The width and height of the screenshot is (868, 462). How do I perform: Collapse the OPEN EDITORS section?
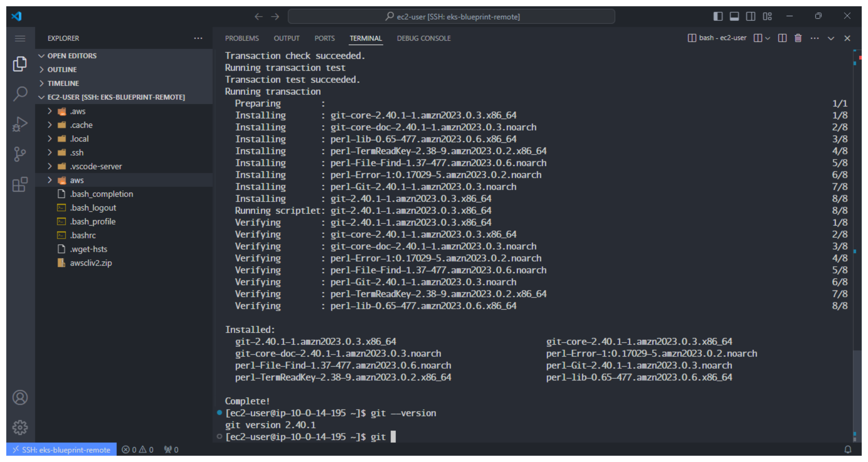124,56
